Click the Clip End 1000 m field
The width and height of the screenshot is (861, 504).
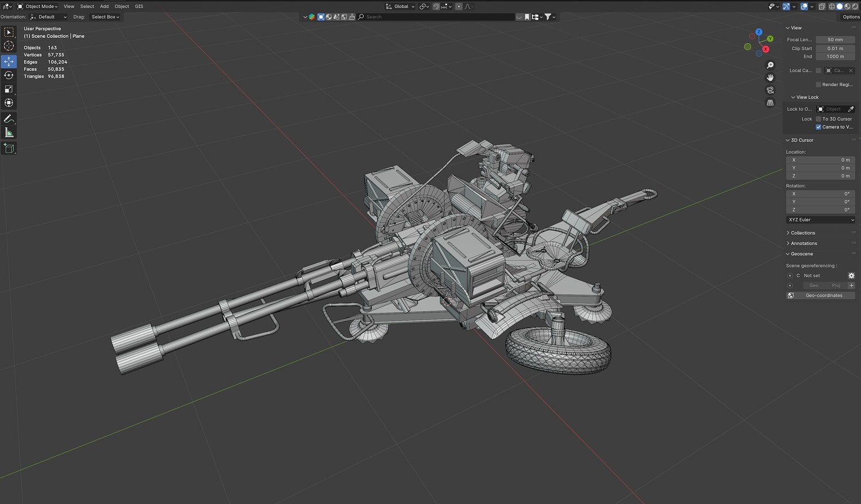835,56
